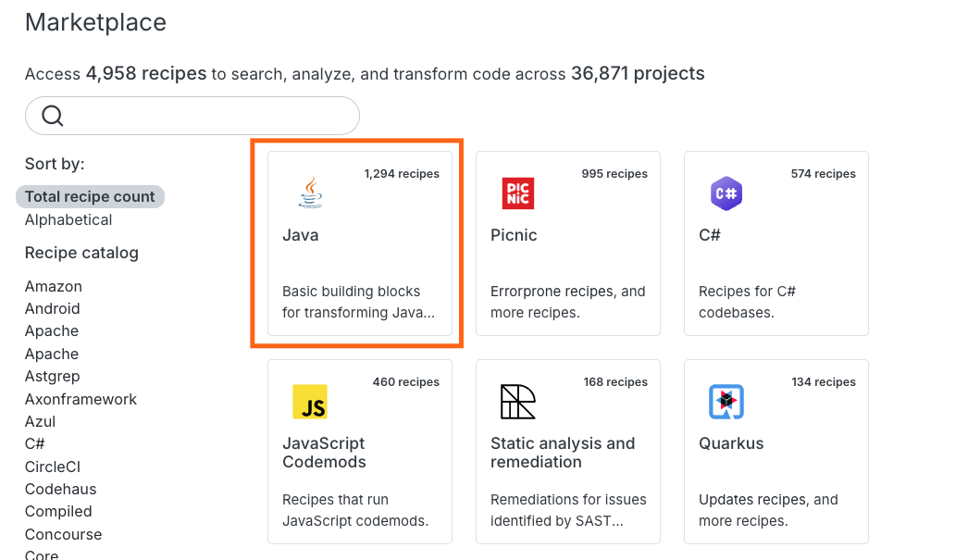
Task: Open the Amazon recipe catalog
Action: [54, 286]
